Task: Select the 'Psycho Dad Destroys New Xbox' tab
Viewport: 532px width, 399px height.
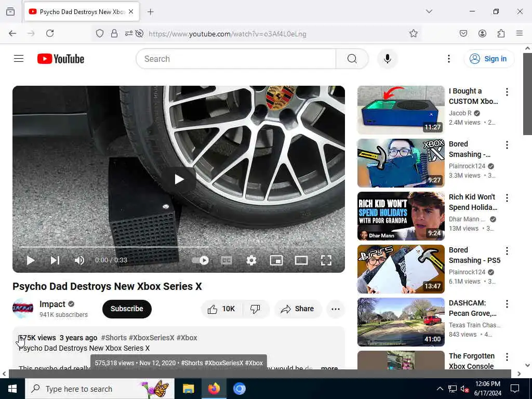Action: (x=82, y=12)
